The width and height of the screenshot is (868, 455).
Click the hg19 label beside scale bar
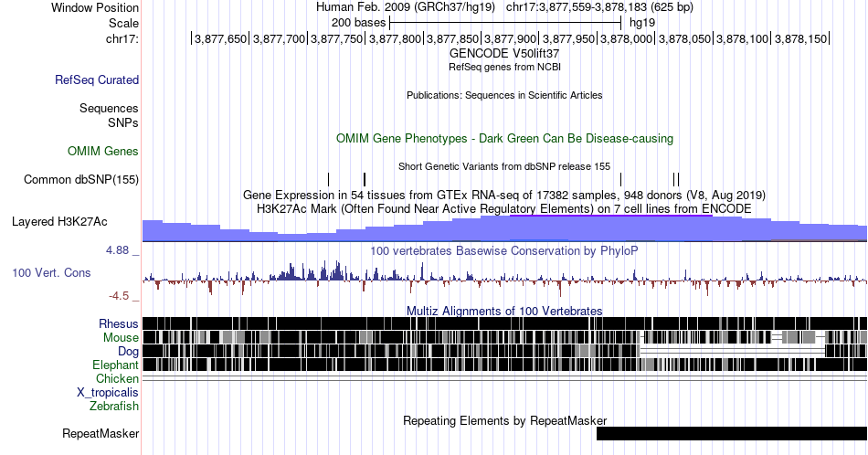point(642,23)
